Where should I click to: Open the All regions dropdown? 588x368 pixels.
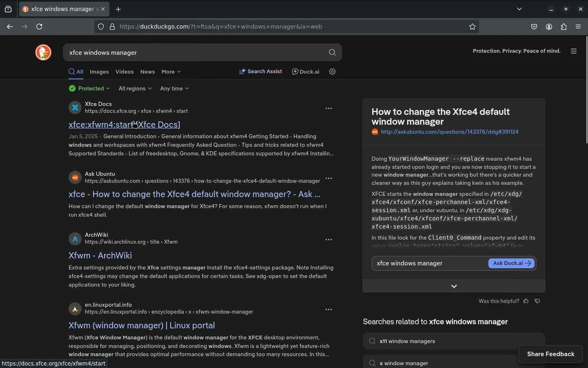[135, 89]
